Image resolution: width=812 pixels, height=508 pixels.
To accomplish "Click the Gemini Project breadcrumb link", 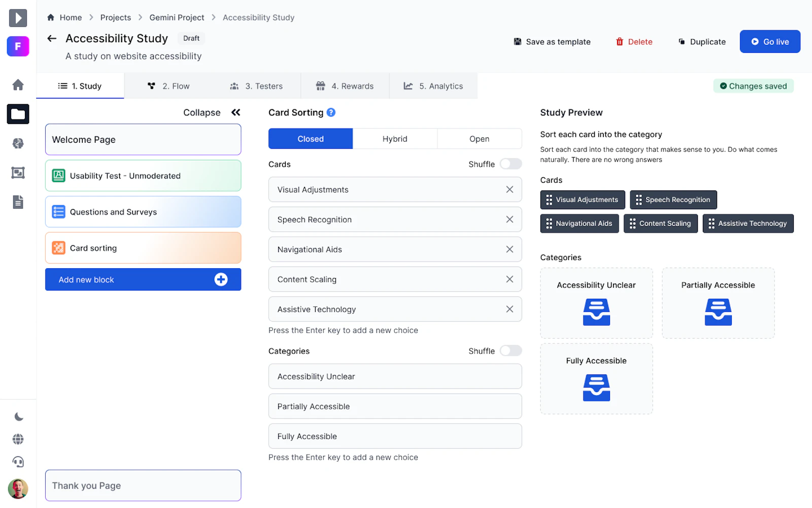I will point(177,17).
